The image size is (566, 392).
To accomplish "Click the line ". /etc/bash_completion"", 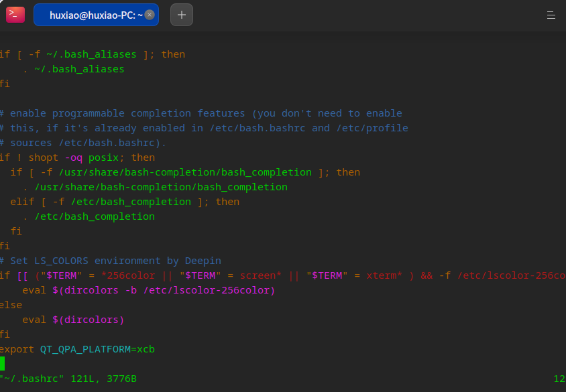I will coord(89,216).
